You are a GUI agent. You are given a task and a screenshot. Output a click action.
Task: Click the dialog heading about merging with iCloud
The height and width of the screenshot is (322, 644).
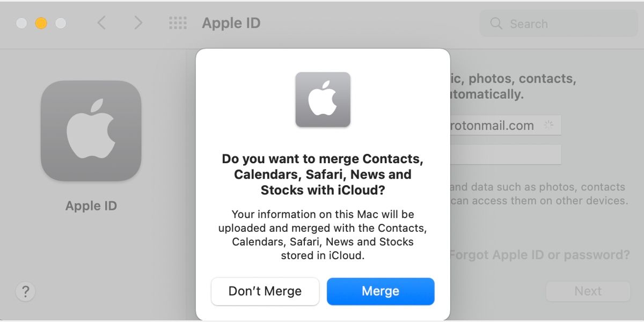coord(323,174)
